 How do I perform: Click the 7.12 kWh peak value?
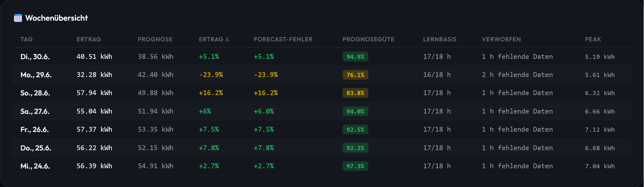click(600, 129)
